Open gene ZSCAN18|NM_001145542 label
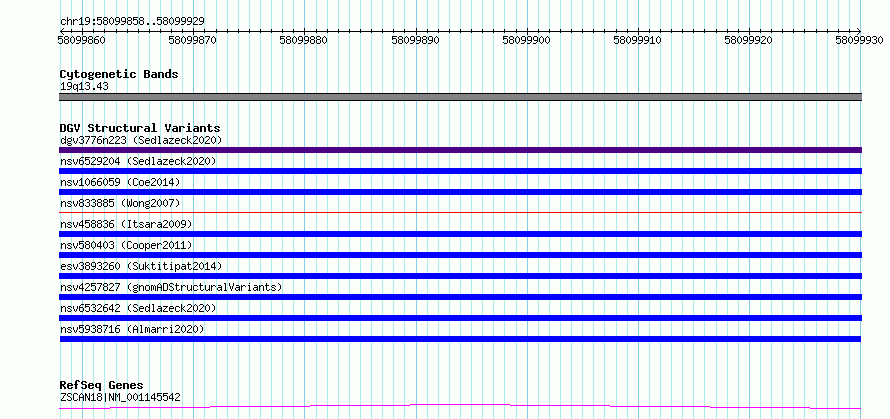Image resolution: width=890 pixels, height=419 pixels. [x=120, y=397]
